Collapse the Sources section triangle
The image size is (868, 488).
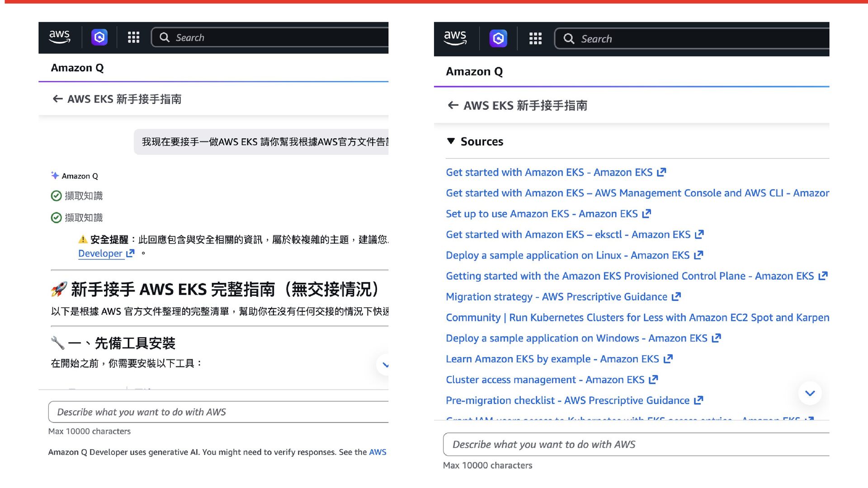(x=451, y=141)
